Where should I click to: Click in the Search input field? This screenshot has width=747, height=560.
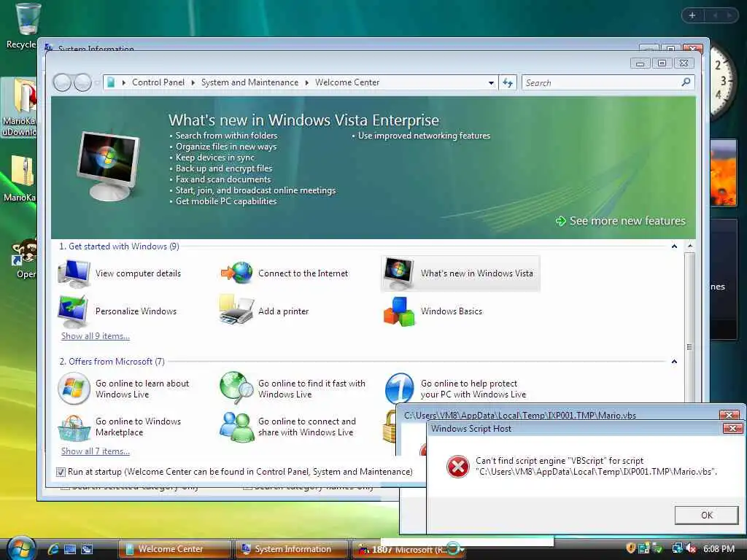tap(602, 83)
